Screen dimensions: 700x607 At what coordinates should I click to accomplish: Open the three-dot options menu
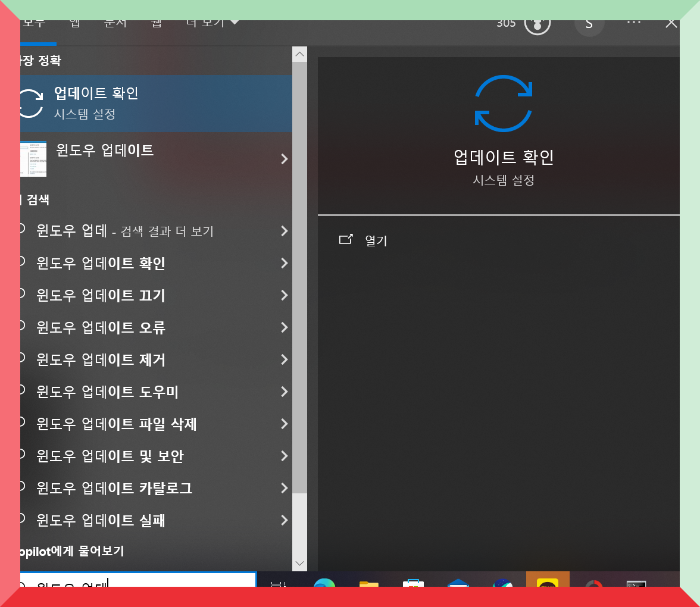tap(634, 23)
